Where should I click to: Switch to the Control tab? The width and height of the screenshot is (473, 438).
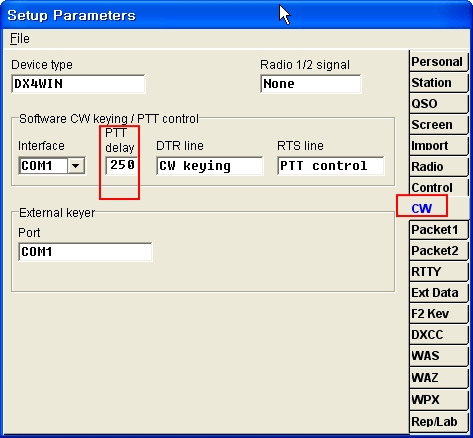tap(438, 187)
